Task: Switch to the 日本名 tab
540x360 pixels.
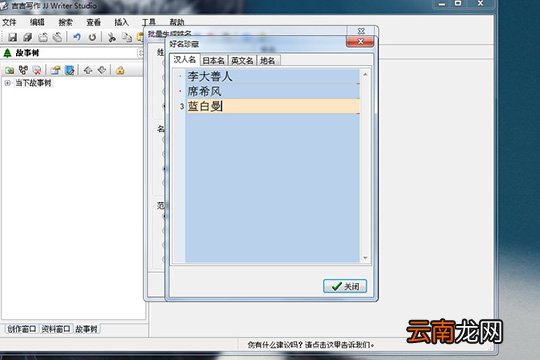Action: [x=213, y=61]
